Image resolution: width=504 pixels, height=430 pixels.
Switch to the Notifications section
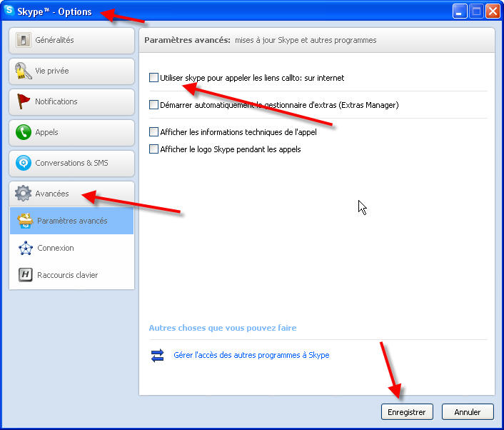[x=71, y=102]
